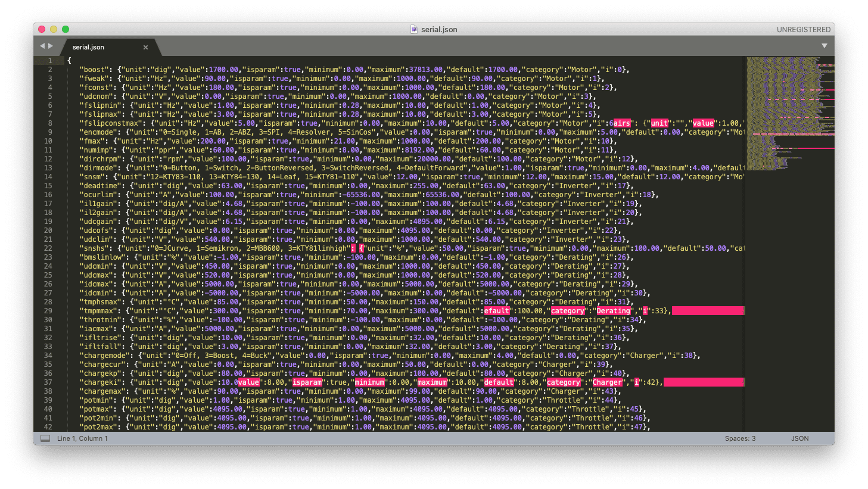Image resolution: width=868 pixels, height=489 pixels.
Task: Click the next tab arrow
Action: click(x=51, y=46)
